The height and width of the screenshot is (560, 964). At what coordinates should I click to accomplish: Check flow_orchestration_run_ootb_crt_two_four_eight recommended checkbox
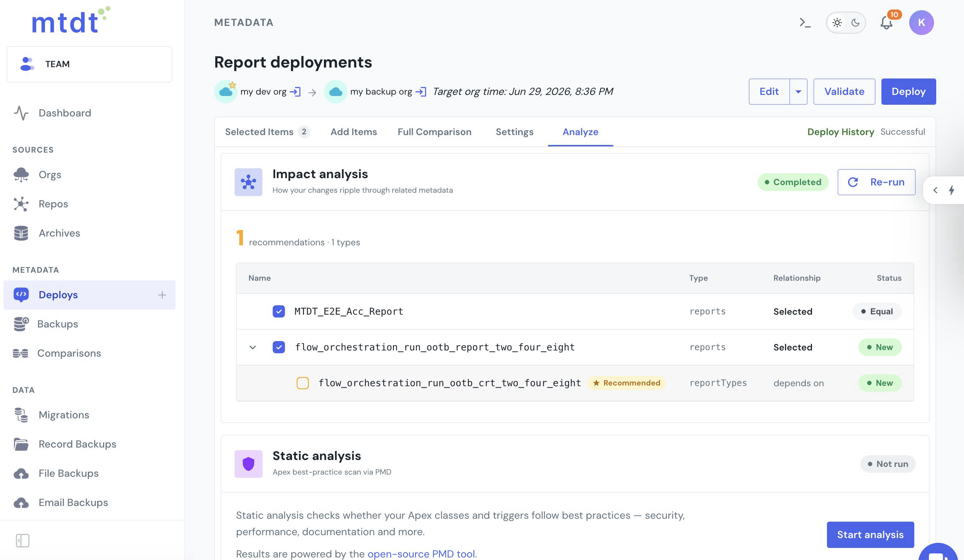303,383
